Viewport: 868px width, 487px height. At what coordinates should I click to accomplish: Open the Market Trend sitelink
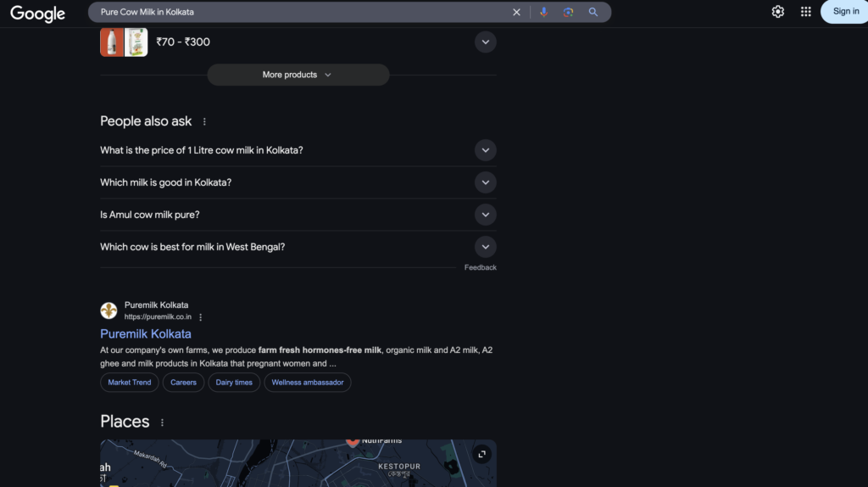130,383
